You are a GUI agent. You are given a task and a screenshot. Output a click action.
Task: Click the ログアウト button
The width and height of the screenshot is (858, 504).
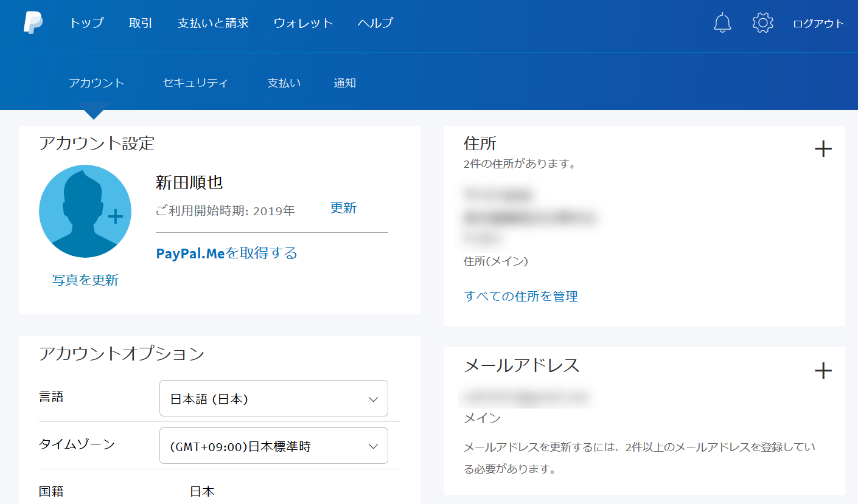[818, 24]
